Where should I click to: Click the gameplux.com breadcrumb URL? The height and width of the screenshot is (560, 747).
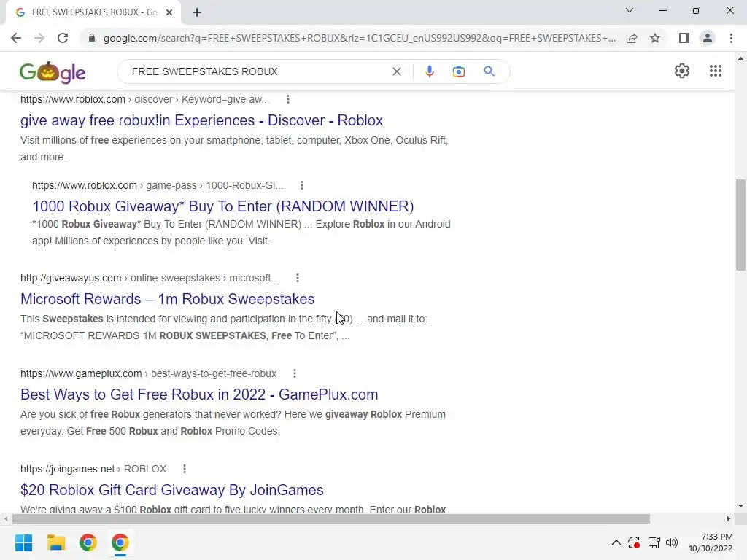click(x=148, y=373)
